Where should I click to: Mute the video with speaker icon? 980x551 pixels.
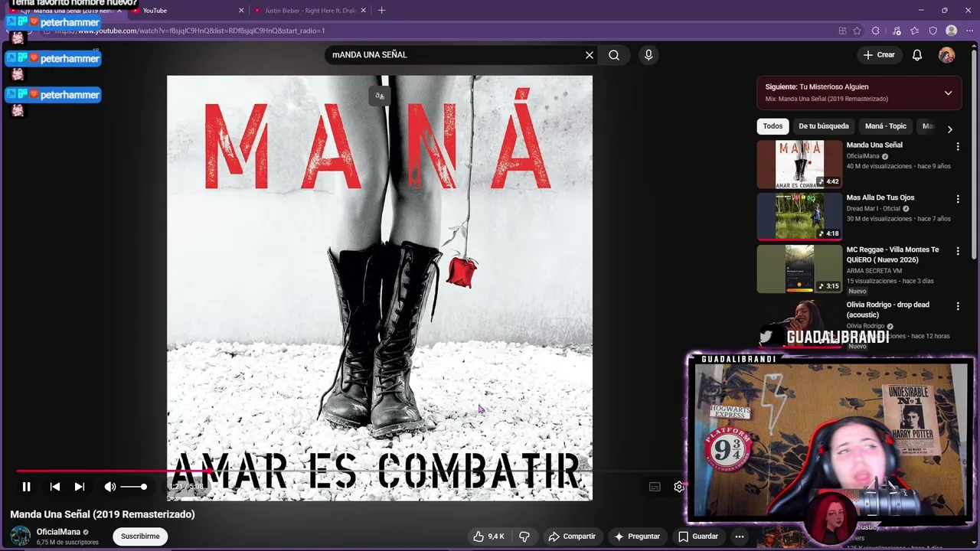click(110, 487)
